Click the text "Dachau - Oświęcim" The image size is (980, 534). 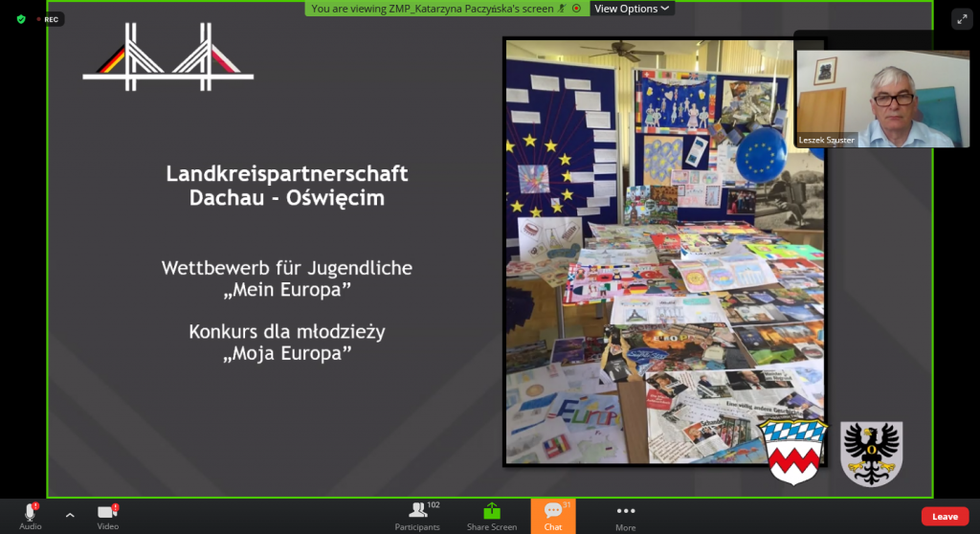(x=287, y=198)
